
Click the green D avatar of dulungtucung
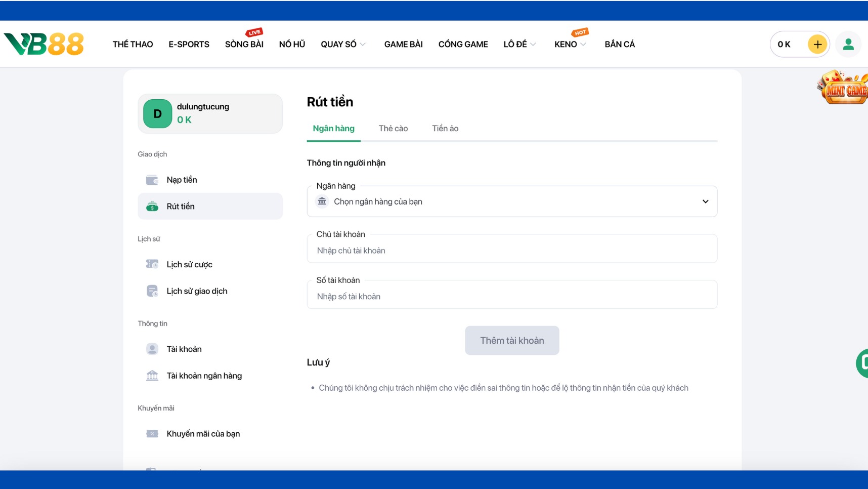tap(157, 114)
